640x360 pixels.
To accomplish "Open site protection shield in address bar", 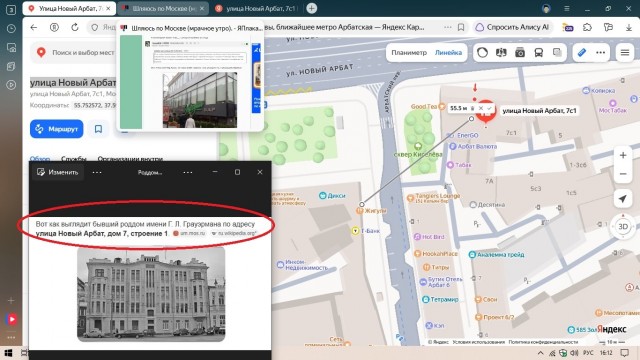I will tap(94, 27).
